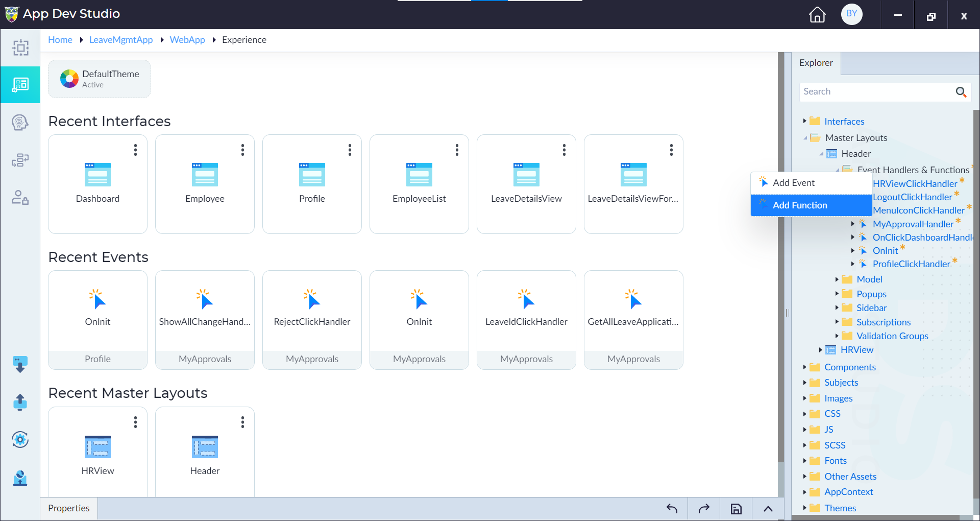The height and width of the screenshot is (521, 980).
Task: Open the user lock security icon in sidebar
Action: point(20,198)
